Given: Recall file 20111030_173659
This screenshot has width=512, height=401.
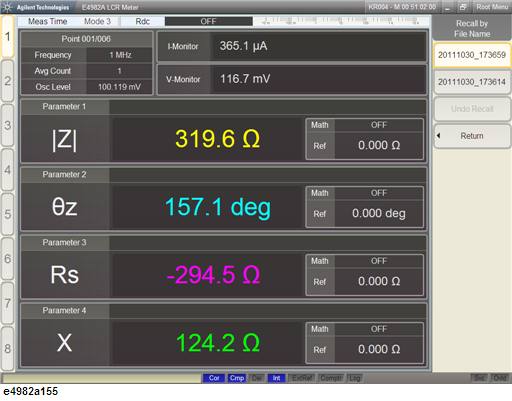Looking at the screenshot, I should [472, 55].
